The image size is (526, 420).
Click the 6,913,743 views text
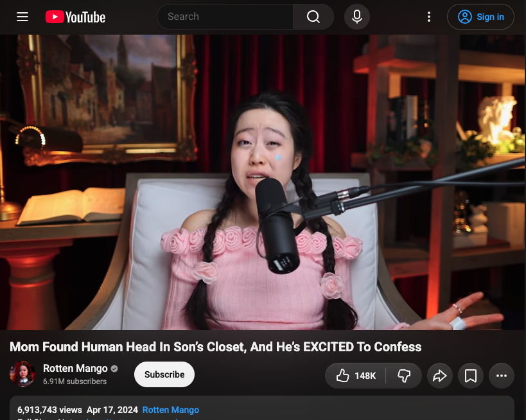(x=49, y=410)
